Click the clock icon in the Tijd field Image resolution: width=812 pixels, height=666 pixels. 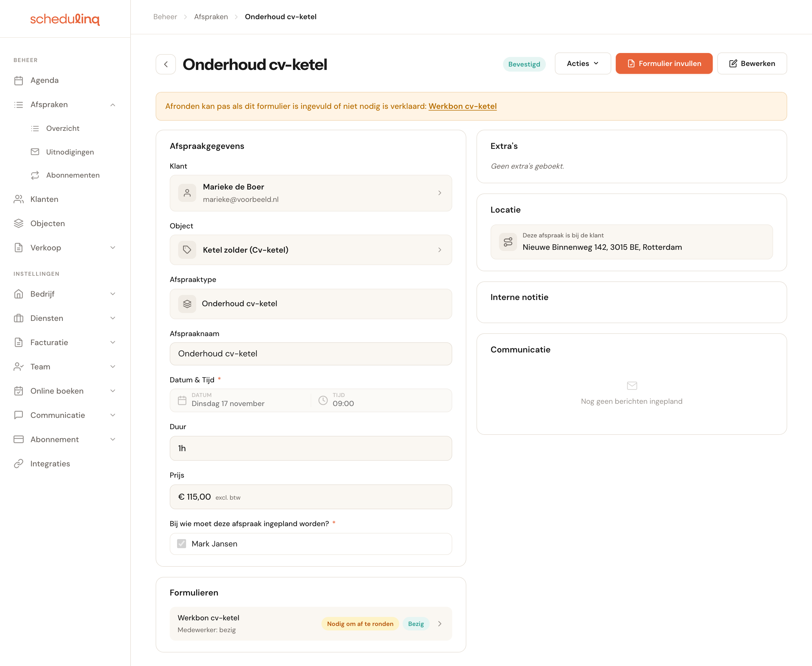[323, 400]
